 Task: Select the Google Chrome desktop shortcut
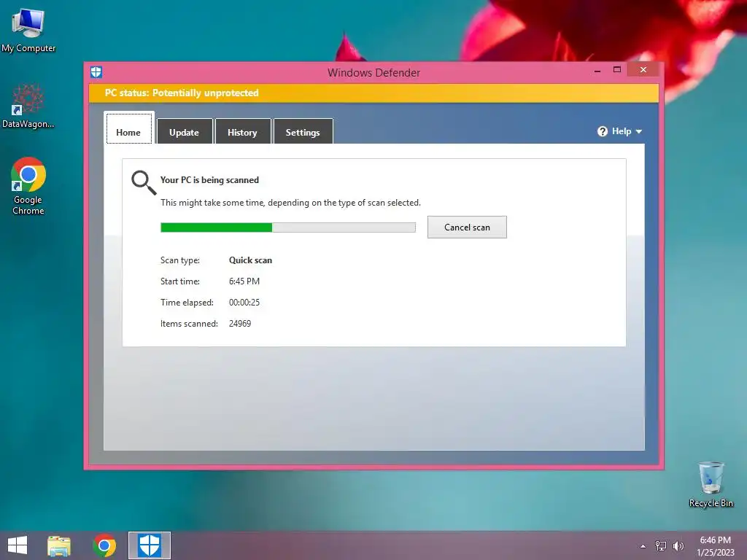click(x=28, y=186)
